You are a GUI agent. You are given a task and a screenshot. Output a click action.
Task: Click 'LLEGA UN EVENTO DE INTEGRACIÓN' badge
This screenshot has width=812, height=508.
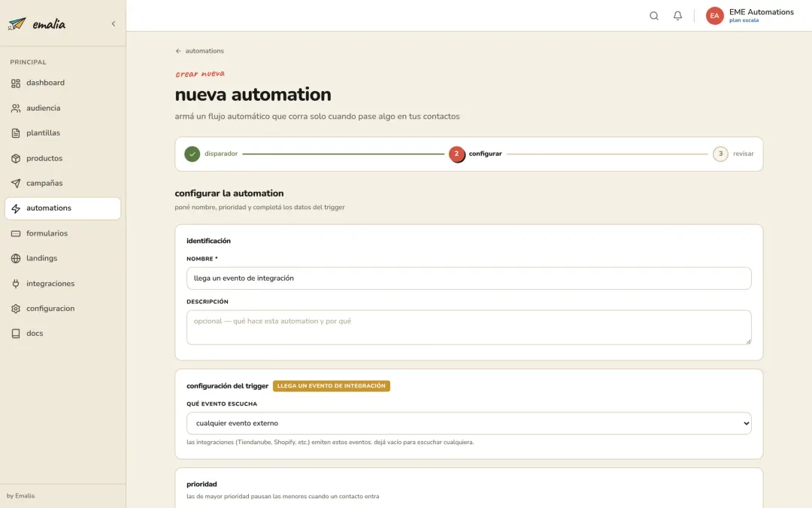click(x=332, y=386)
